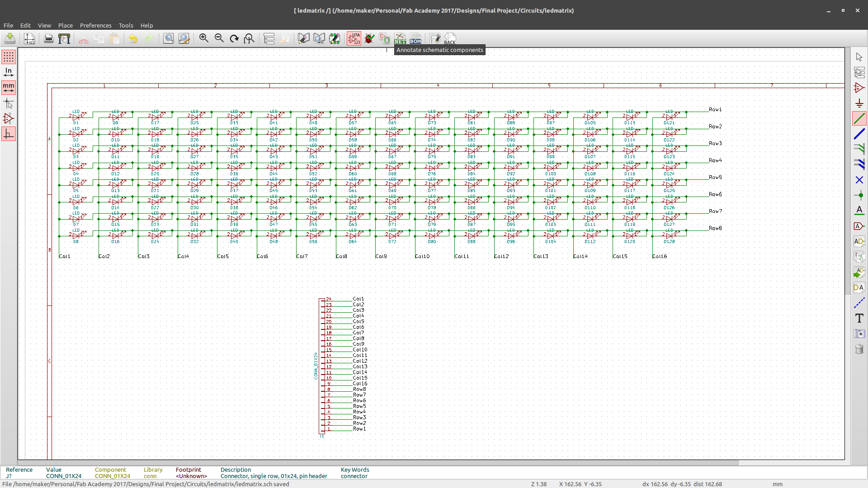
Task: Select the Place hierarchical label tool
Action: (x=859, y=241)
